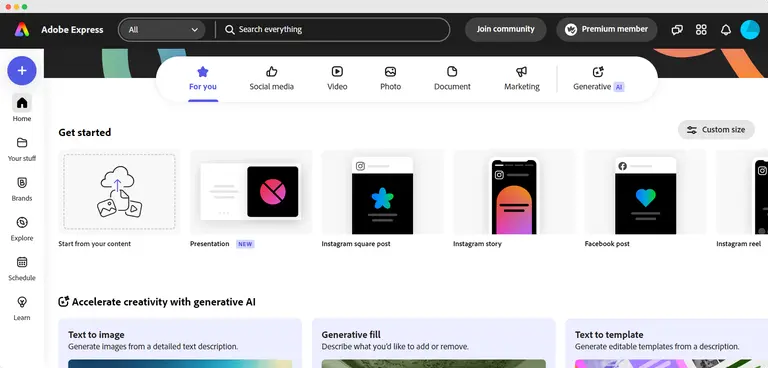Screen dimensions: 768x368
Task: Click in the Search everything field
Action: [333, 29]
